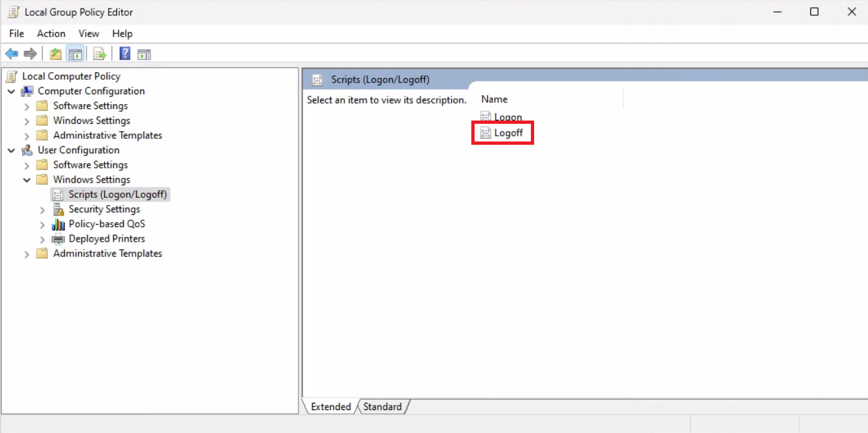The height and width of the screenshot is (433, 868).
Task: Switch to the Standard tab
Action: 382,407
